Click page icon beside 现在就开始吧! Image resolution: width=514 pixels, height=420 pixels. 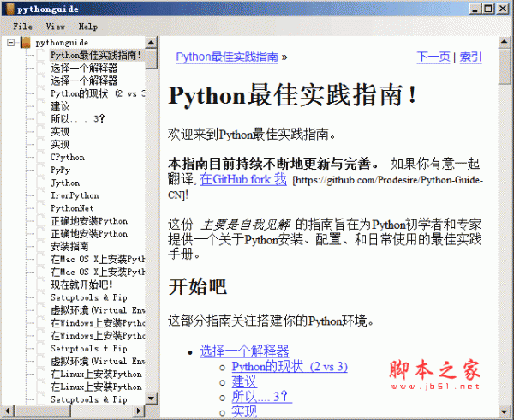(x=41, y=285)
